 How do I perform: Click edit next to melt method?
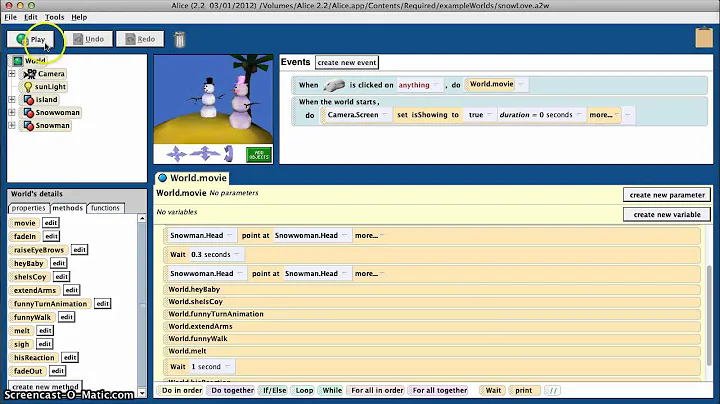tap(45, 331)
